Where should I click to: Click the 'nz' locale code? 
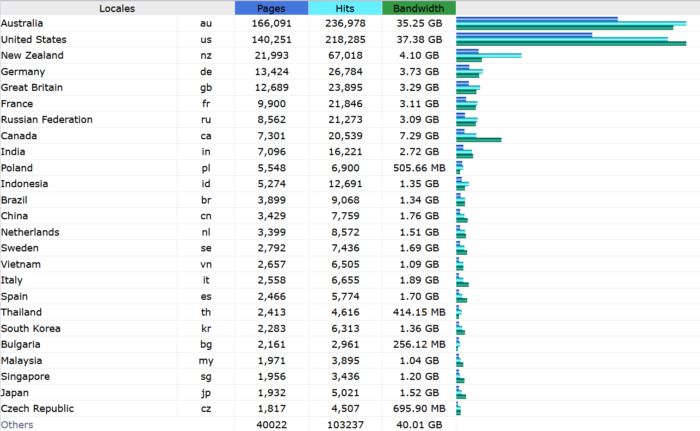tap(206, 55)
